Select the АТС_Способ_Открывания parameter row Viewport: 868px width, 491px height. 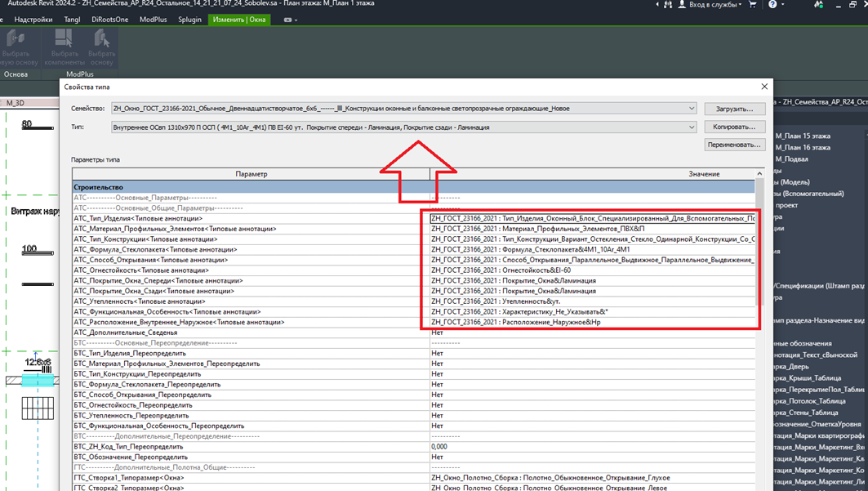tap(413, 260)
